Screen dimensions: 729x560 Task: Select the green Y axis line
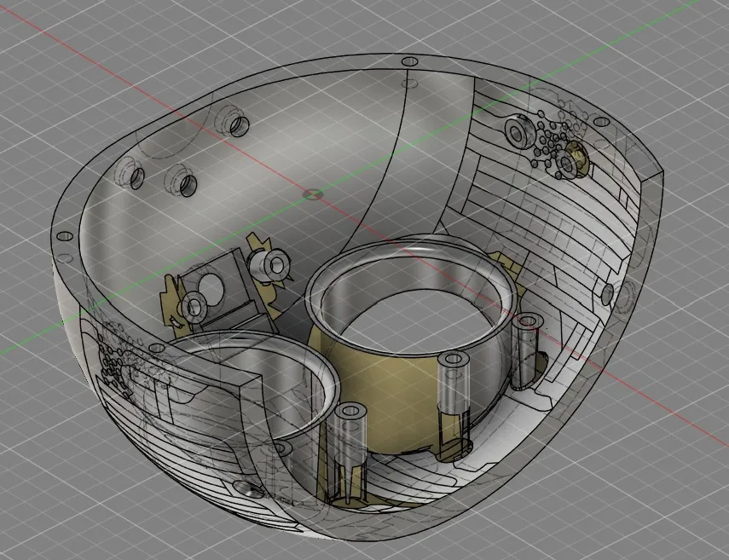tap(349, 177)
